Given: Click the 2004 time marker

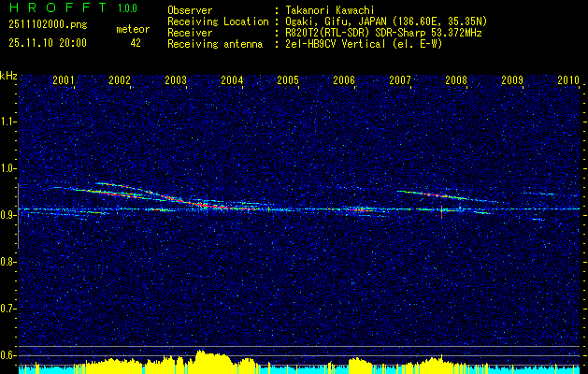Looking at the screenshot, I should [232, 79].
